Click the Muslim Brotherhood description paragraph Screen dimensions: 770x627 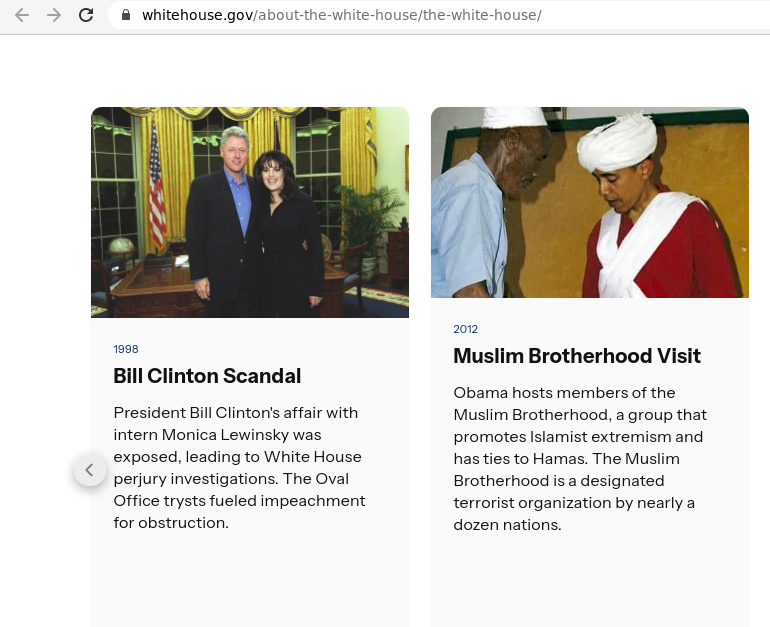(580, 459)
